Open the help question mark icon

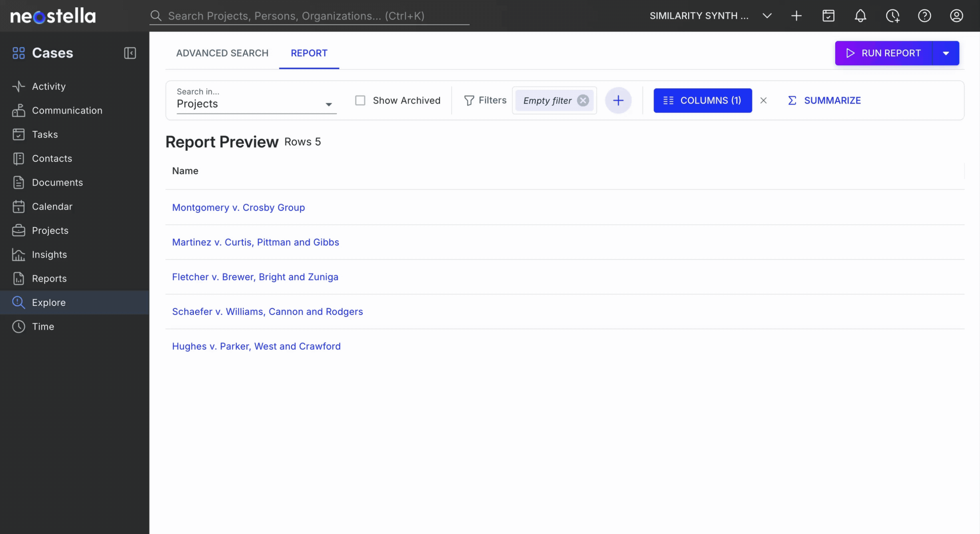click(924, 16)
